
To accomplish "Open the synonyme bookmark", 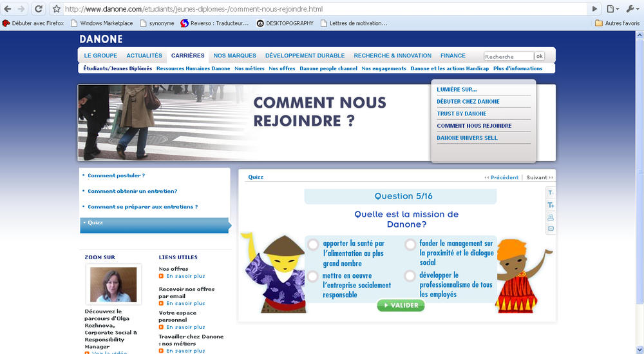I will click(x=157, y=23).
